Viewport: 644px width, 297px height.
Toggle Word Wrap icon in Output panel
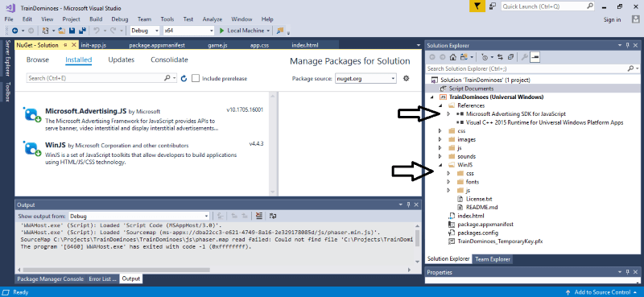[273, 216]
